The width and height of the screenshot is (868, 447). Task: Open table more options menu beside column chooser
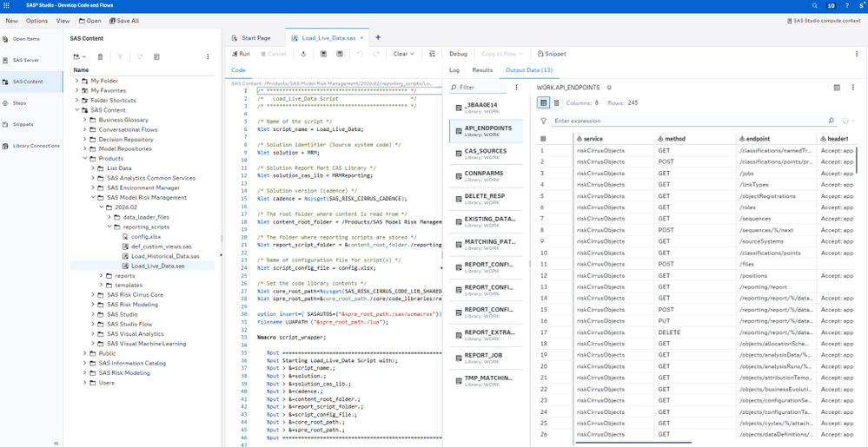point(853,88)
